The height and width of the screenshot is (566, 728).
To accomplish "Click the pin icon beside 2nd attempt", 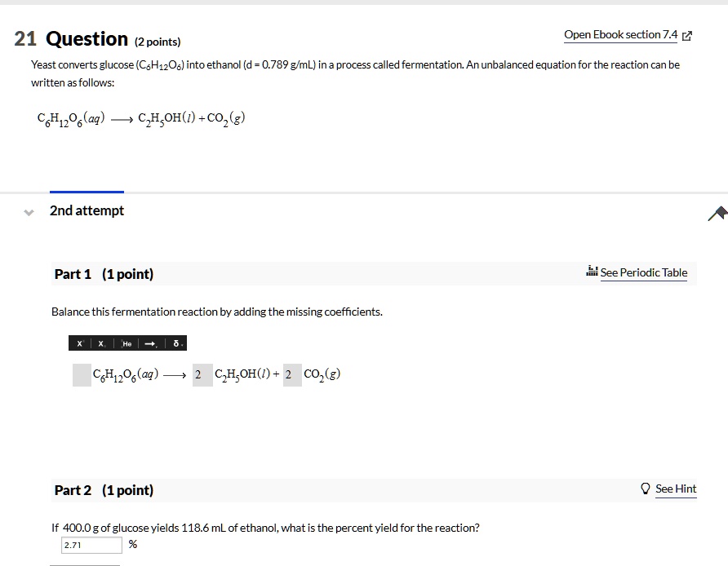I will [717, 214].
